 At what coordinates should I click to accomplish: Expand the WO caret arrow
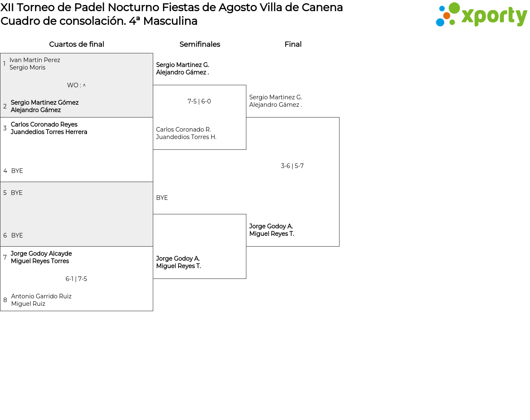[84, 85]
